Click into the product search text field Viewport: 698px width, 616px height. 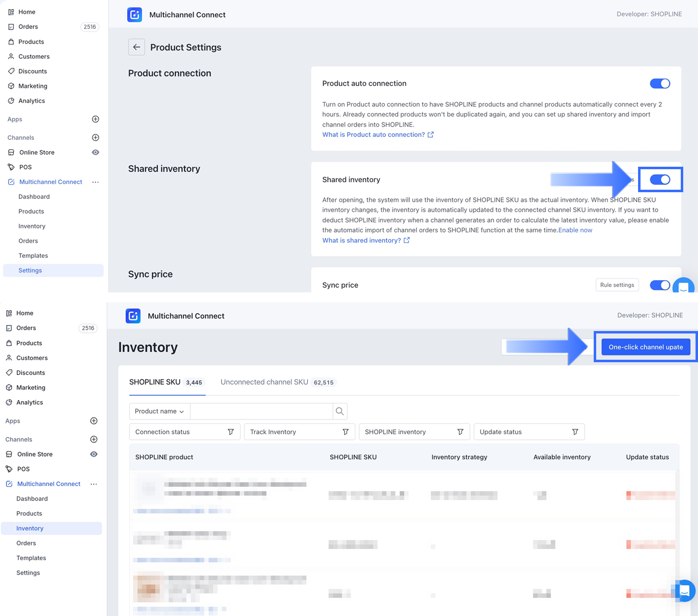coord(262,411)
